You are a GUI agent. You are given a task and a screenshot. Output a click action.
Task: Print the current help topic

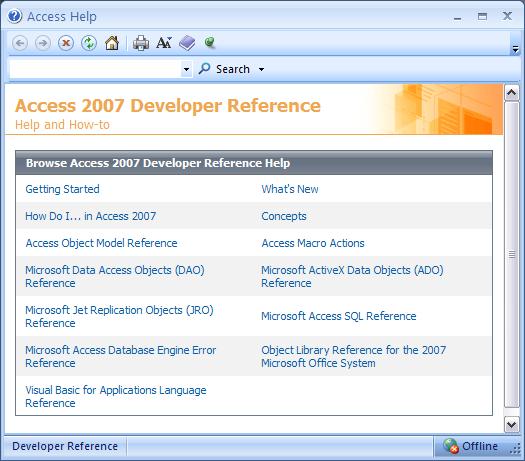(141, 43)
